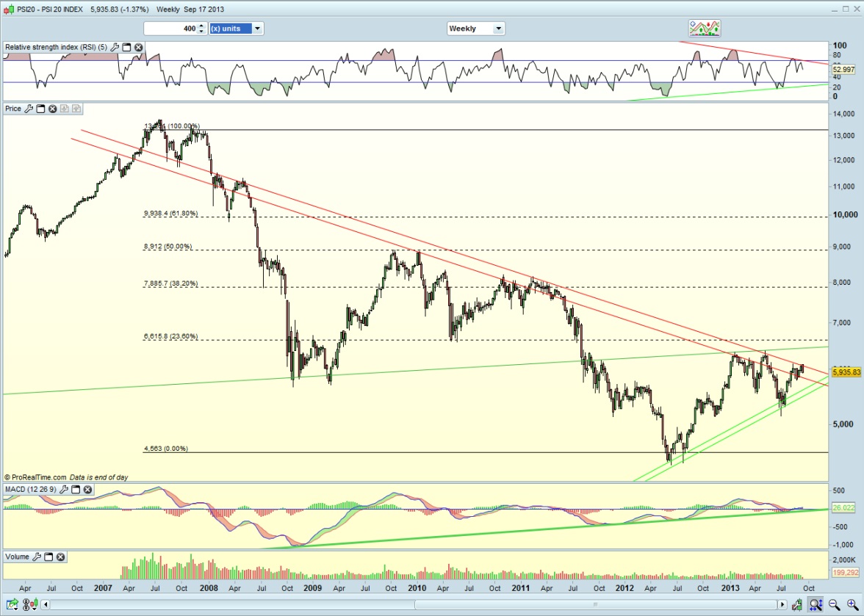Remove the Price panel
This screenshot has height=616, width=864.
[52, 109]
